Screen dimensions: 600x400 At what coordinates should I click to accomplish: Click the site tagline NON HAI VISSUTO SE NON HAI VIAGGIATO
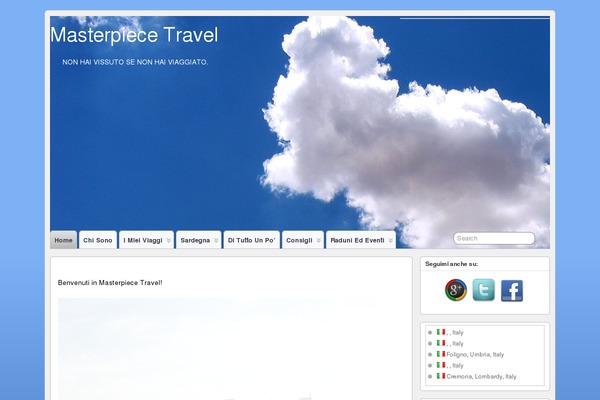tap(135, 62)
